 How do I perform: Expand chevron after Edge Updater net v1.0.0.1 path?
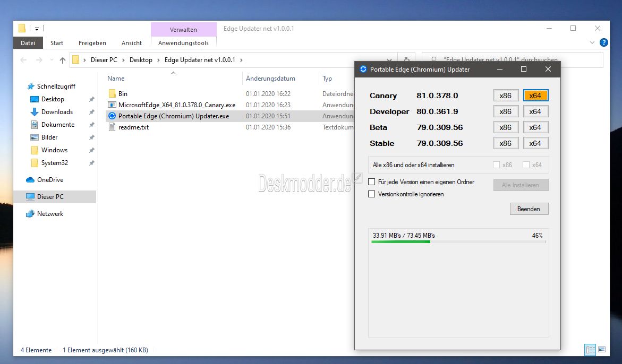coord(241,60)
